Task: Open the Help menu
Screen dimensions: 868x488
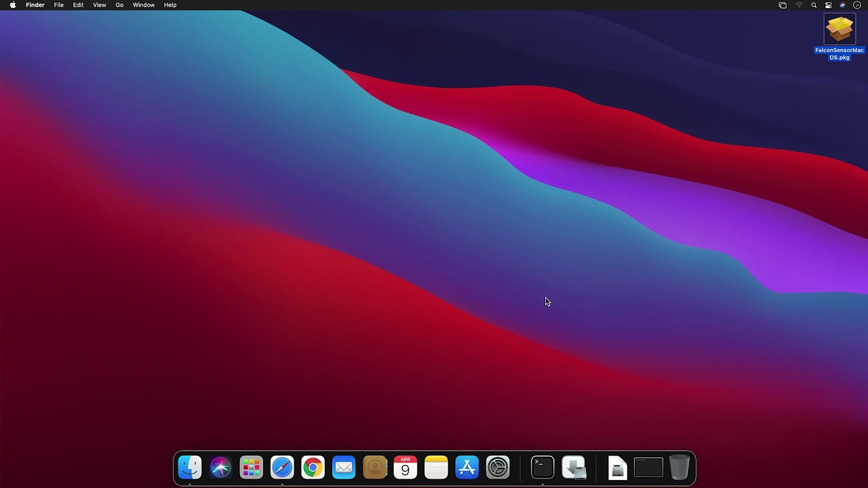Action: pyautogui.click(x=170, y=5)
